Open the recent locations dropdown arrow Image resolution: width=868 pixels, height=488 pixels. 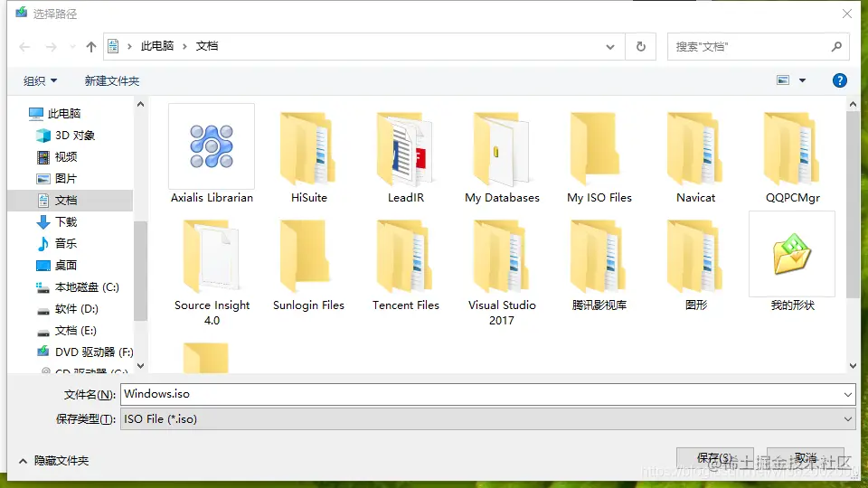[x=72, y=47]
